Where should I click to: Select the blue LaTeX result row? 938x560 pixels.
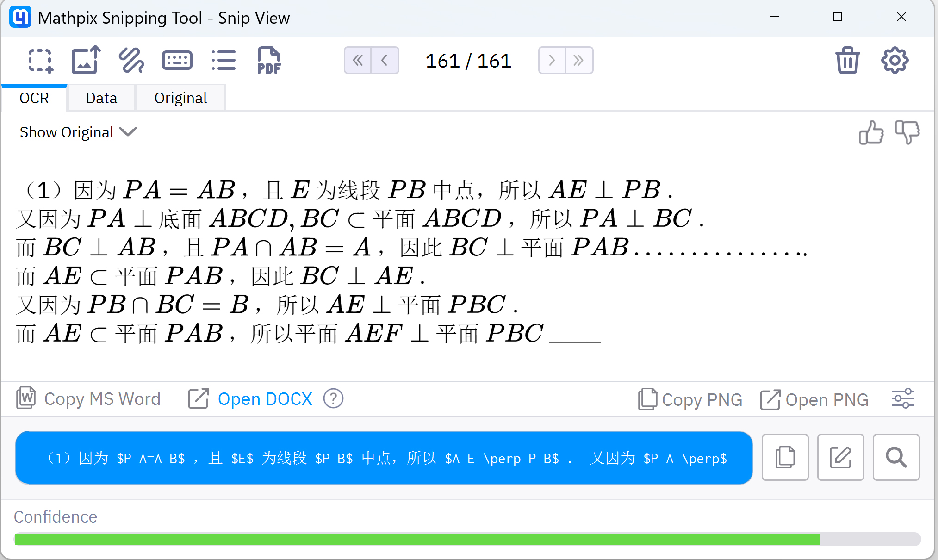coord(384,458)
